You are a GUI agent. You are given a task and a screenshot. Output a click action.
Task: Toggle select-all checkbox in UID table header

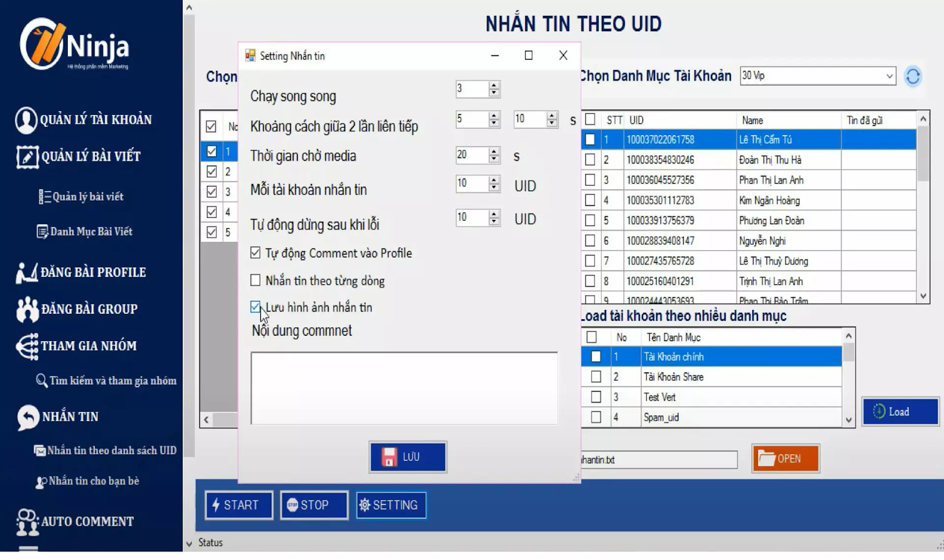coord(590,120)
